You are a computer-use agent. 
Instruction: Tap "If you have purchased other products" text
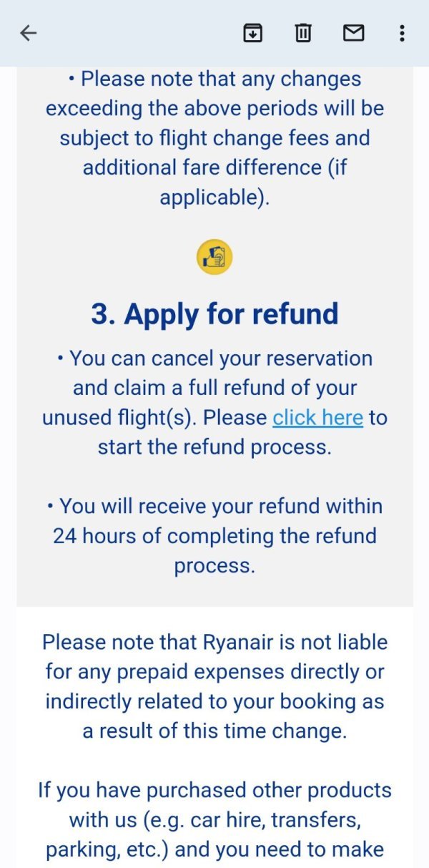[x=214, y=790]
